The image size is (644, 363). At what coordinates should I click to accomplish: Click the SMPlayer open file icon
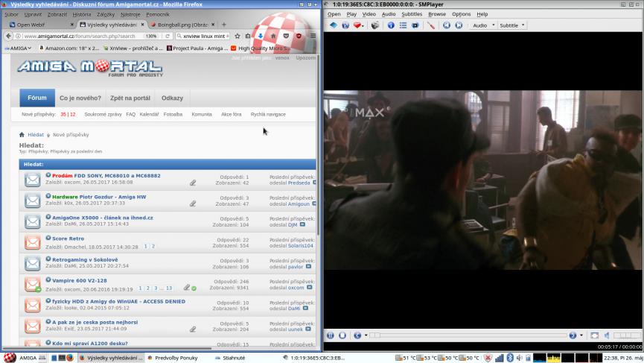pyautogui.click(x=334, y=25)
